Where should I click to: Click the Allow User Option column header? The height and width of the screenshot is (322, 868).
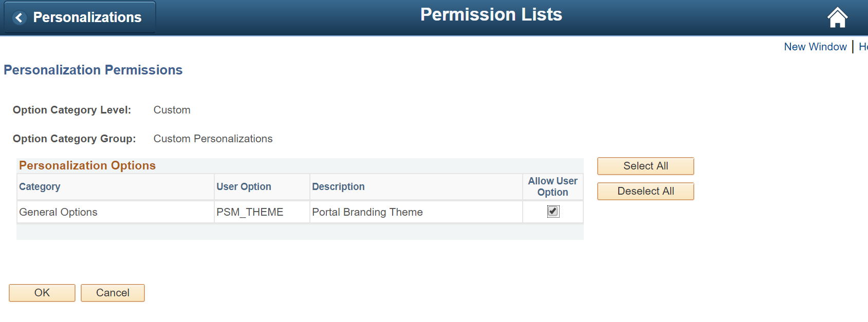point(552,186)
